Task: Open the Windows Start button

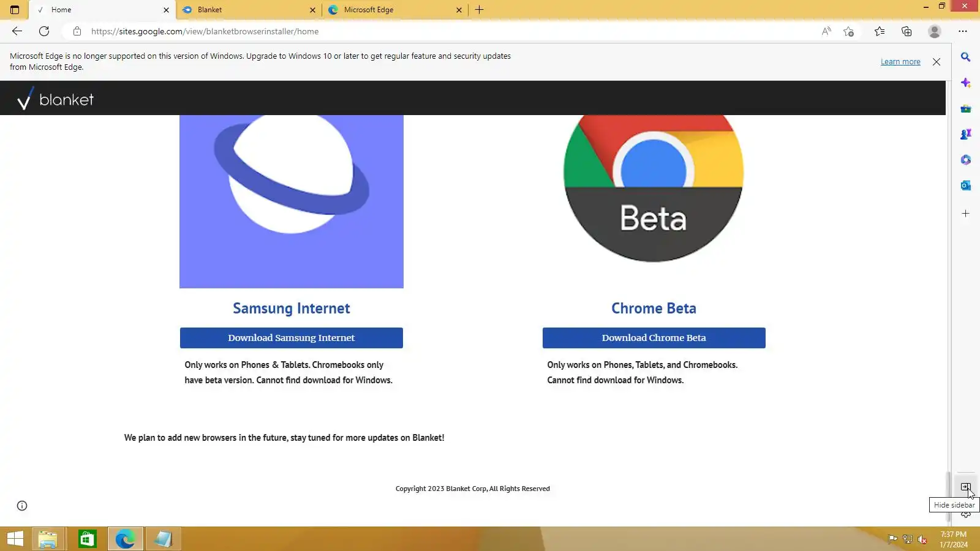Action: [15, 539]
